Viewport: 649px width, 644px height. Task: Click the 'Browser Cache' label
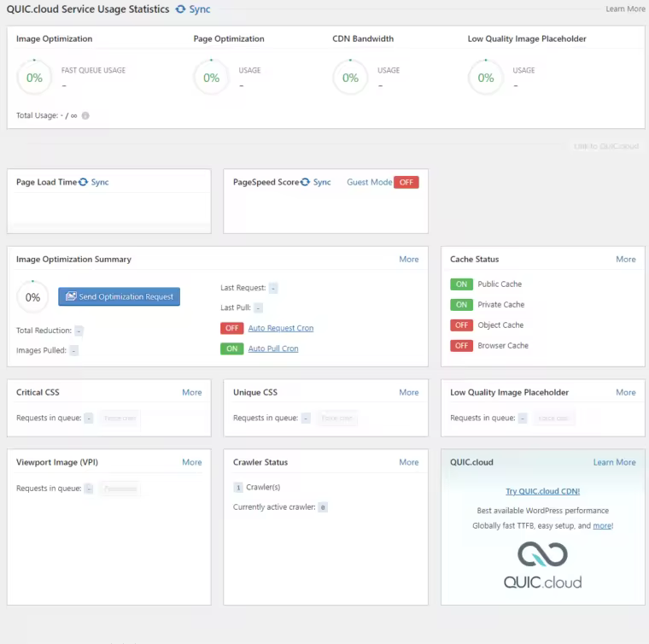(x=503, y=345)
